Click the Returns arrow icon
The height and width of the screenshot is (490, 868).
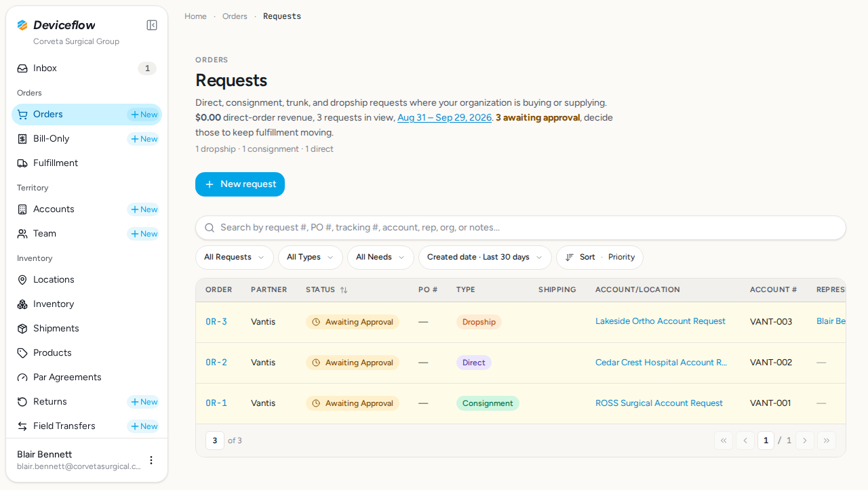[x=22, y=402]
